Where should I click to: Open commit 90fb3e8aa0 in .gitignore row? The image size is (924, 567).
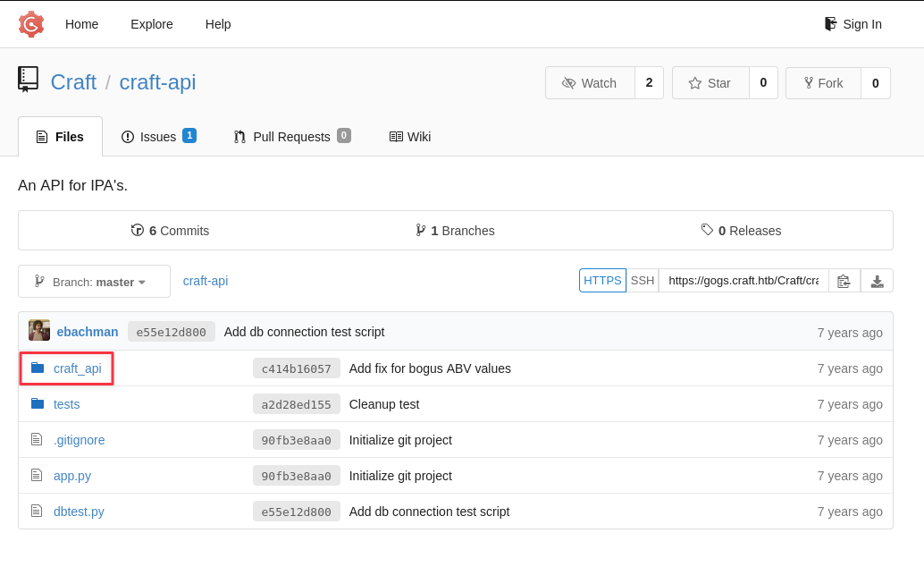point(297,440)
